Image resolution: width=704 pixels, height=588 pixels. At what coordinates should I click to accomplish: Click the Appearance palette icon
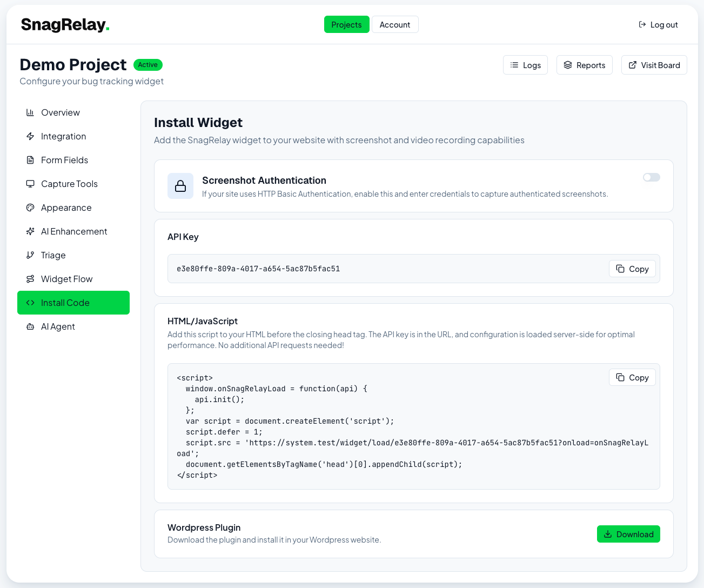pos(30,208)
